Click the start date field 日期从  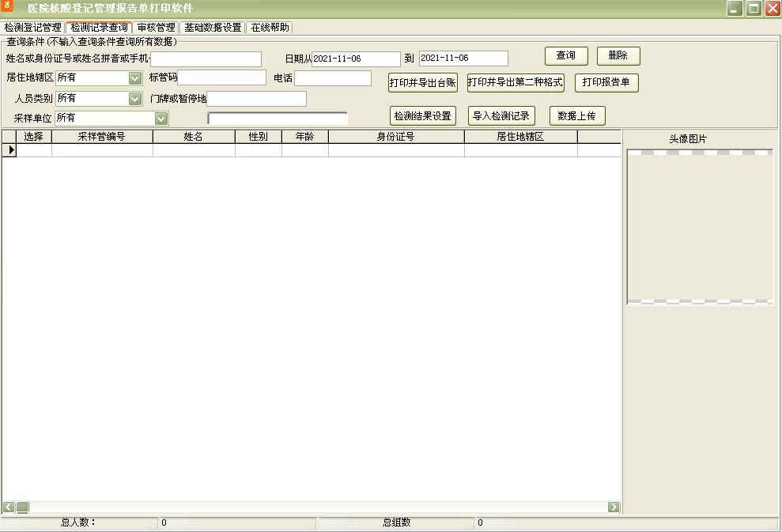(x=356, y=58)
